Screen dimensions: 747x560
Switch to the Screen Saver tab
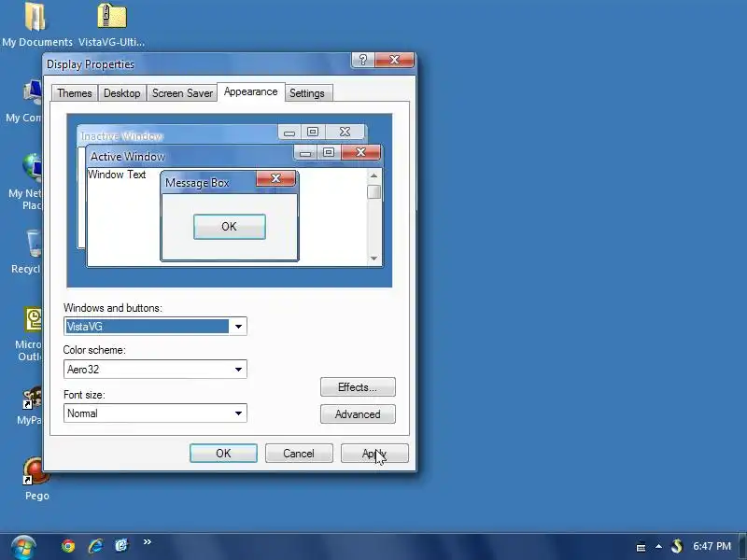(182, 92)
